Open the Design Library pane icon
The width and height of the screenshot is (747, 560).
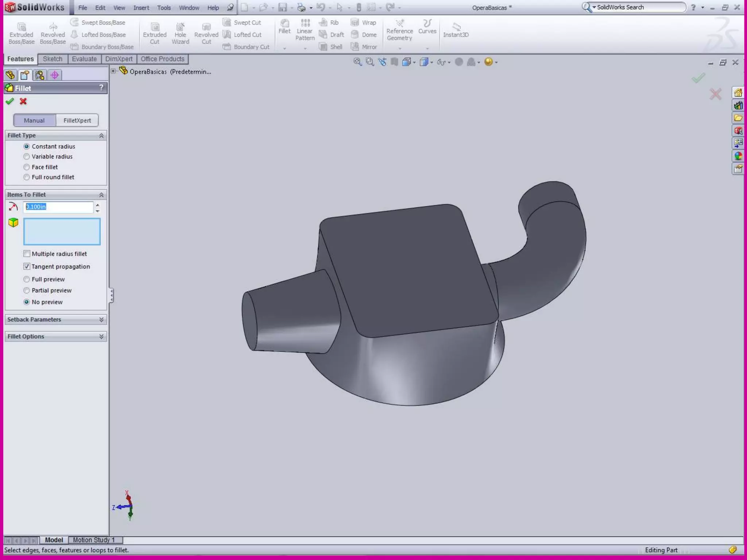(x=738, y=106)
